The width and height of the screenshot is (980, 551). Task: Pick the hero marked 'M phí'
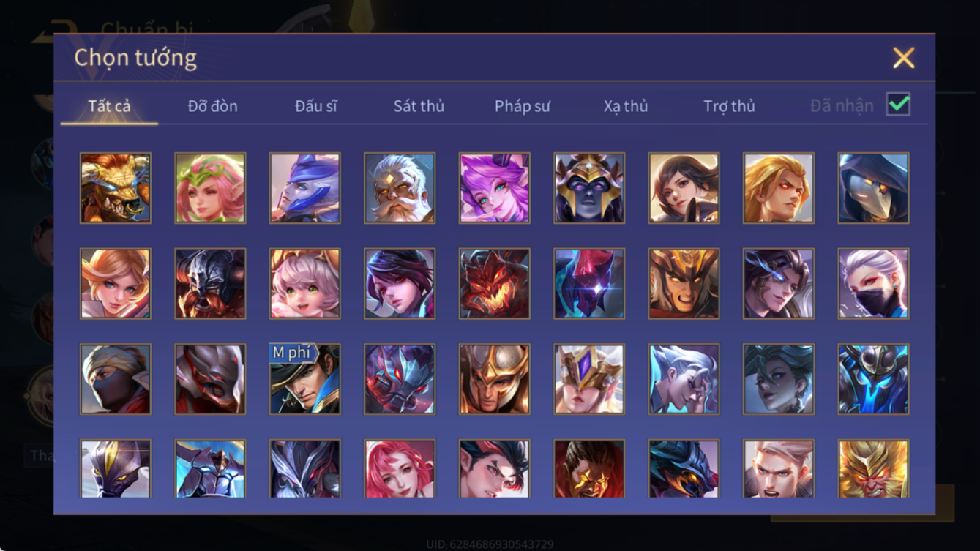click(305, 379)
